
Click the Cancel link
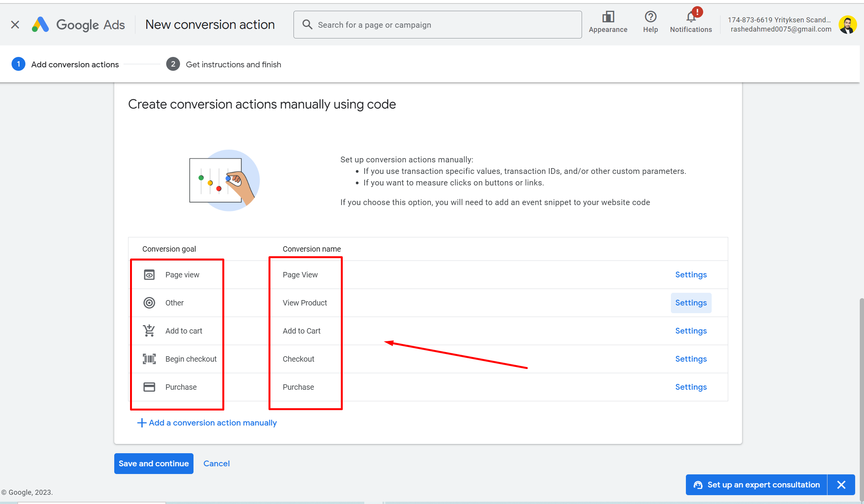coord(216,464)
